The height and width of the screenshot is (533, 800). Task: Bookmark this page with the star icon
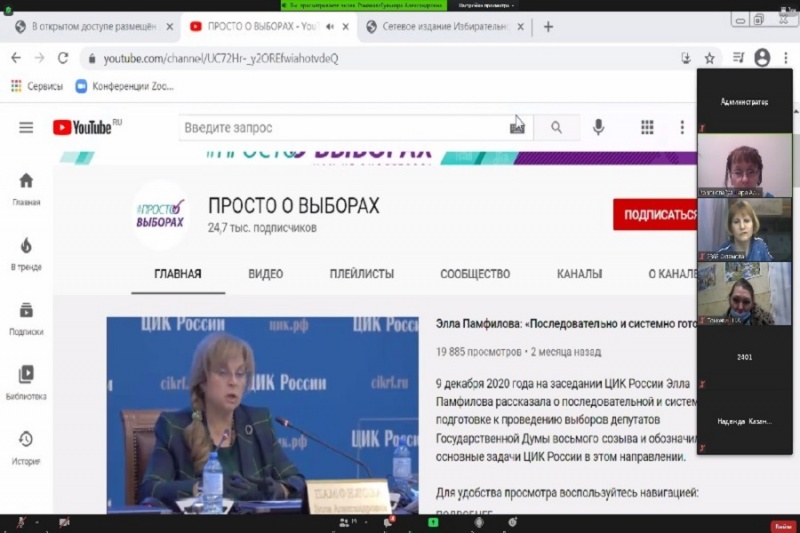(710, 59)
